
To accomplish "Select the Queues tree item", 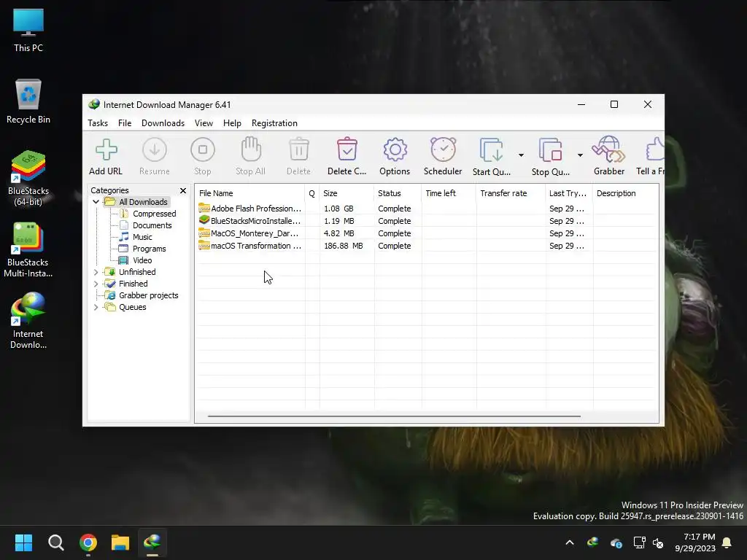I will [x=133, y=307].
